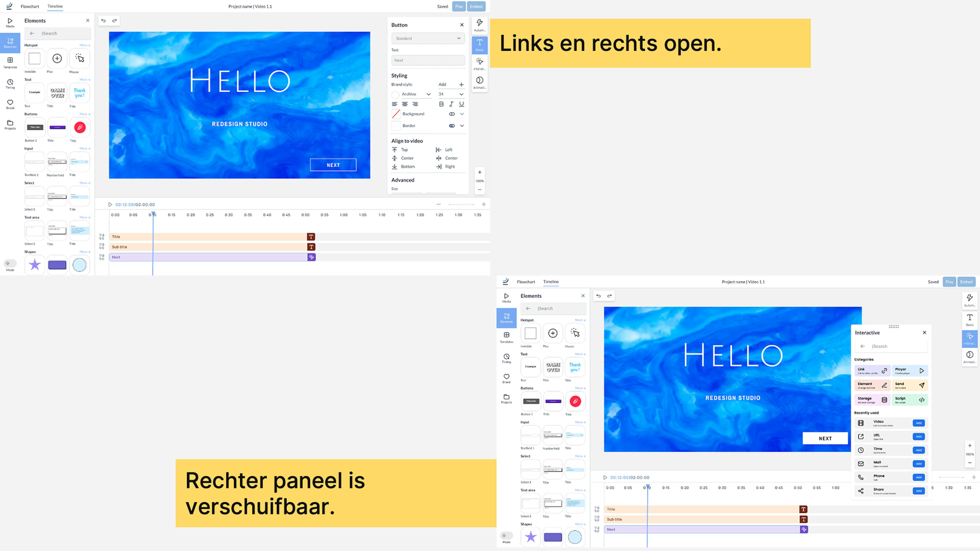
Task: Underline the button text
Action: (x=461, y=104)
